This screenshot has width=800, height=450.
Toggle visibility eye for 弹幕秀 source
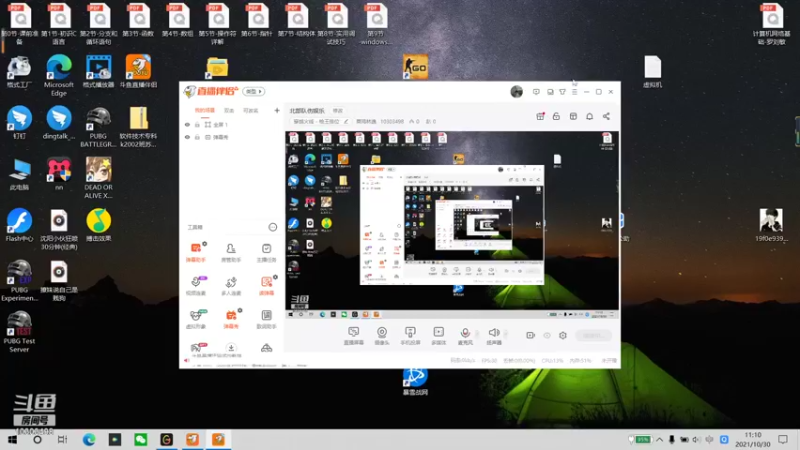187,137
